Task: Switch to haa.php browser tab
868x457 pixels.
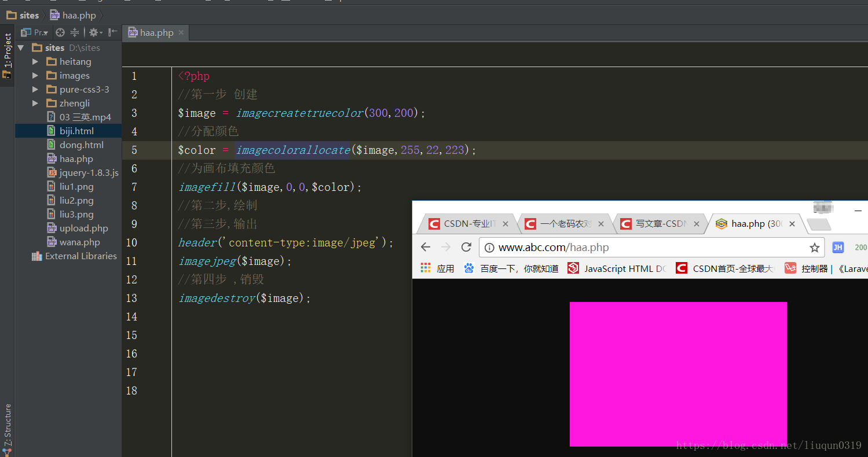Action: (x=756, y=223)
